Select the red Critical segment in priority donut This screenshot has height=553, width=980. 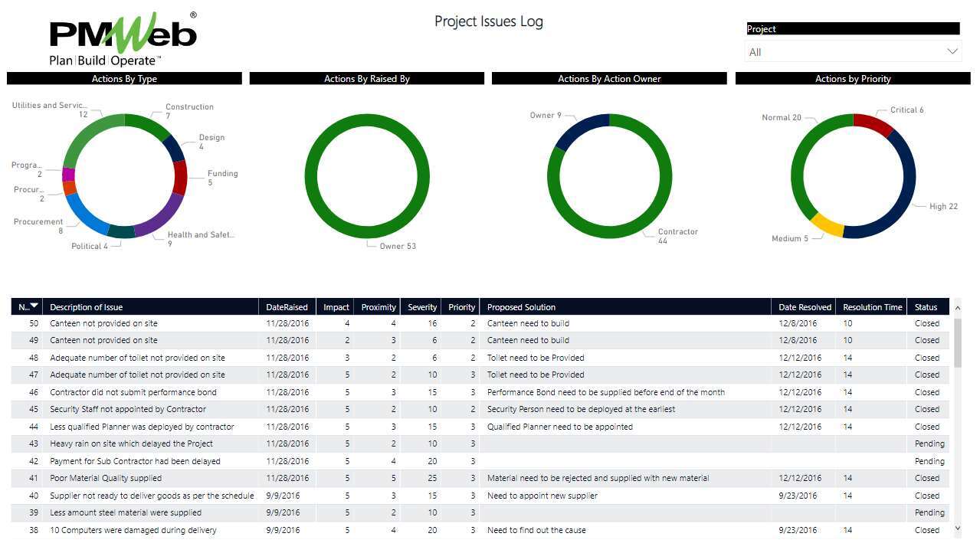click(873, 123)
